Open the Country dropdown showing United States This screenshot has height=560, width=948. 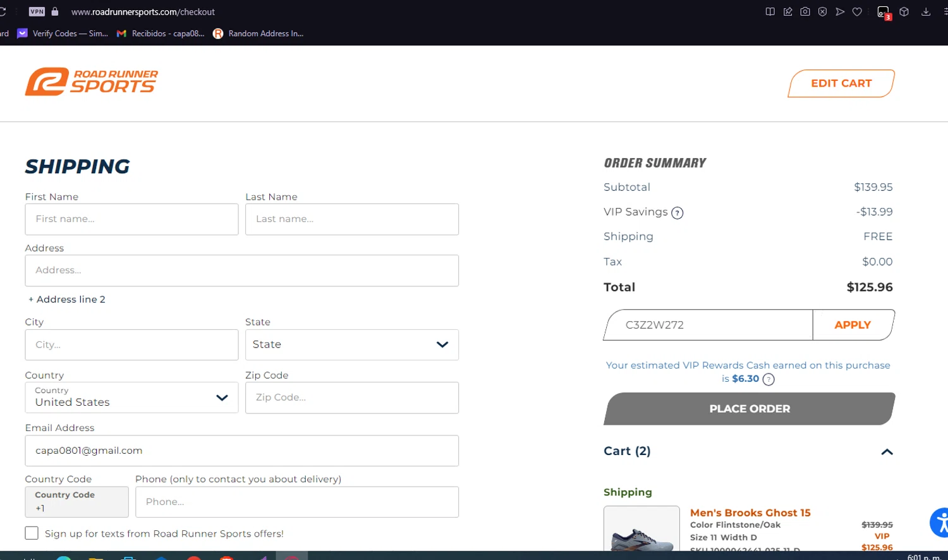(x=131, y=398)
